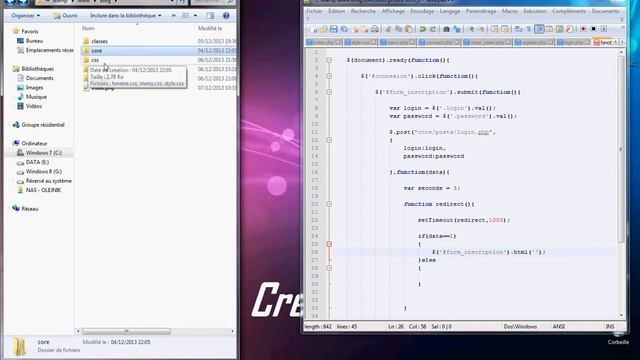Open the Édition menu

[336, 11]
